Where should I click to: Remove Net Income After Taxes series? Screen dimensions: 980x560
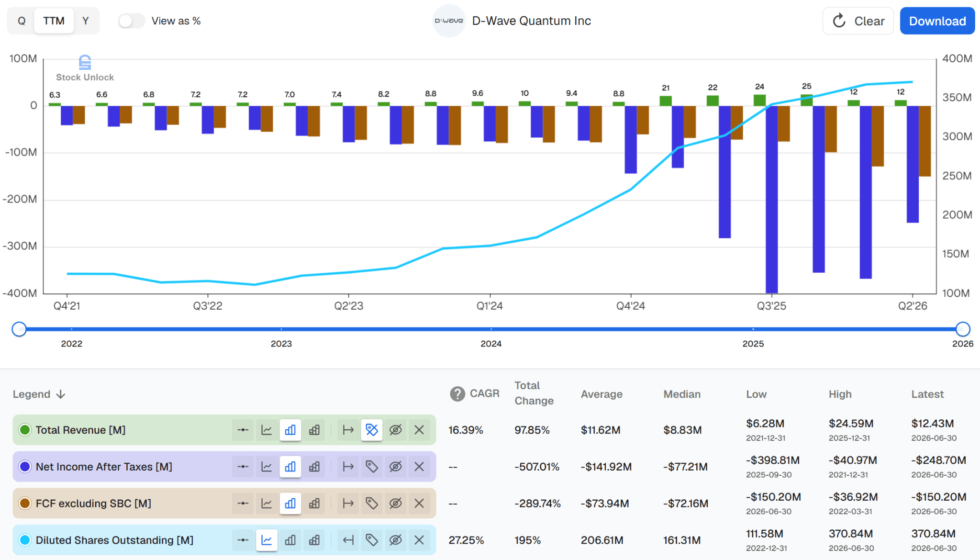click(x=419, y=467)
